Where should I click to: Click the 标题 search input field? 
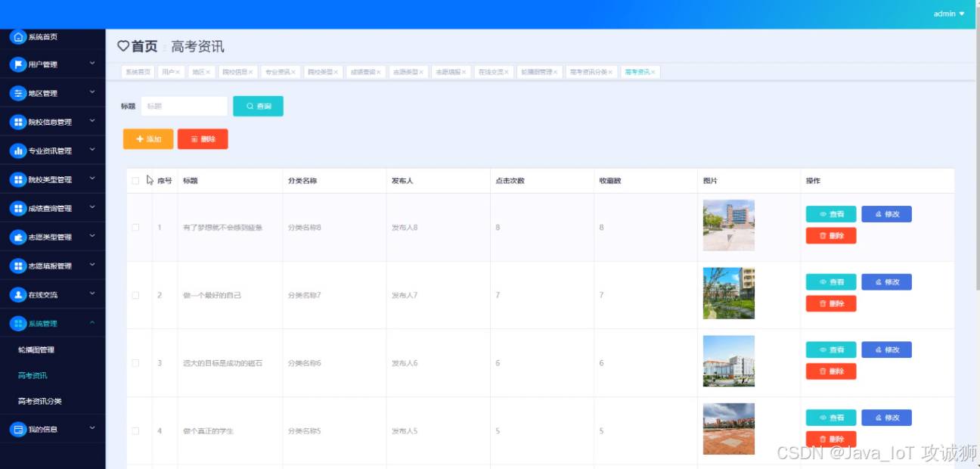point(185,107)
